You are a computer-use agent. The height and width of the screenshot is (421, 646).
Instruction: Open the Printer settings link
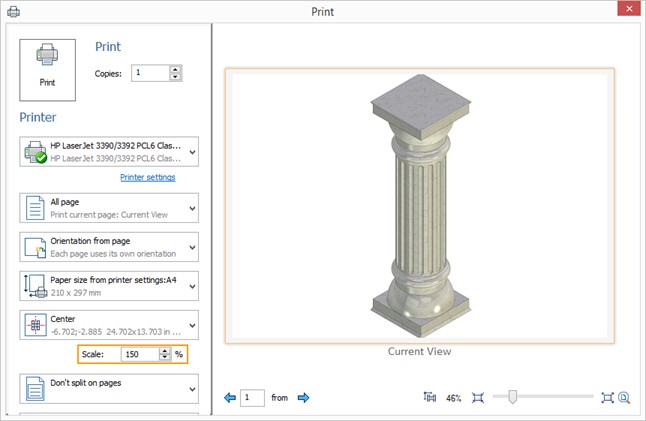click(x=147, y=177)
